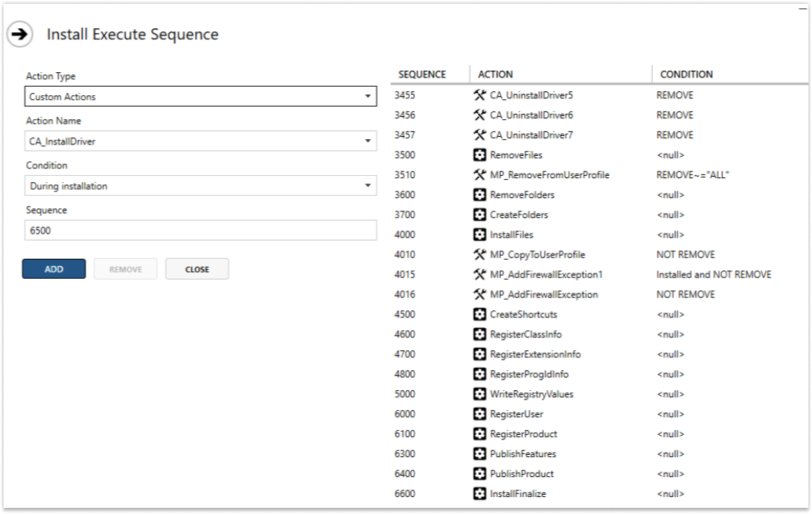Click the condition REMOVE~="ALL"
The height and width of the screenshot is (514, 812).
pyautogui.click(x=692, y=175)
